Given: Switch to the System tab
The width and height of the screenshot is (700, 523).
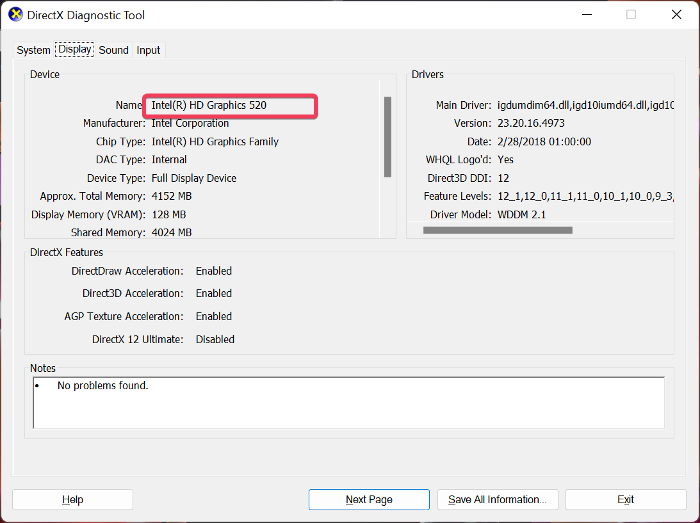Looking at the screenshot, I should [x=33, y=50].
